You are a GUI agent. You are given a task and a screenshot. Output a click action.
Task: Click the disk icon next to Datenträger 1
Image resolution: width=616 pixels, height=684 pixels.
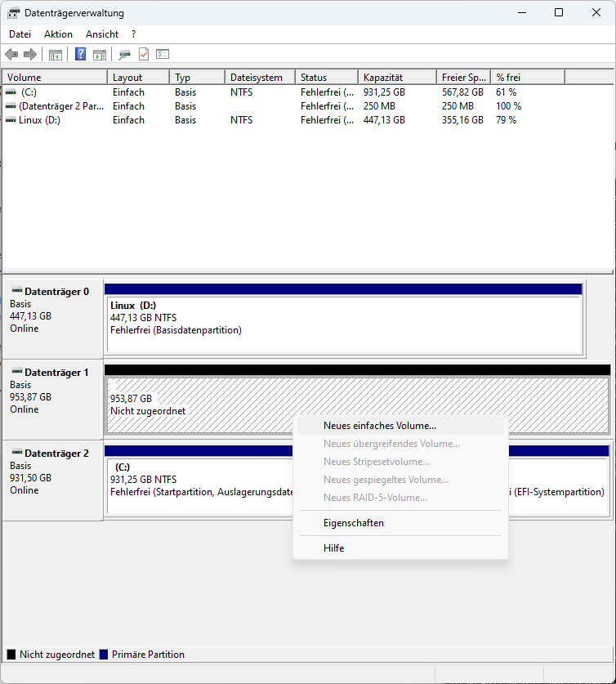coord(17,371)
